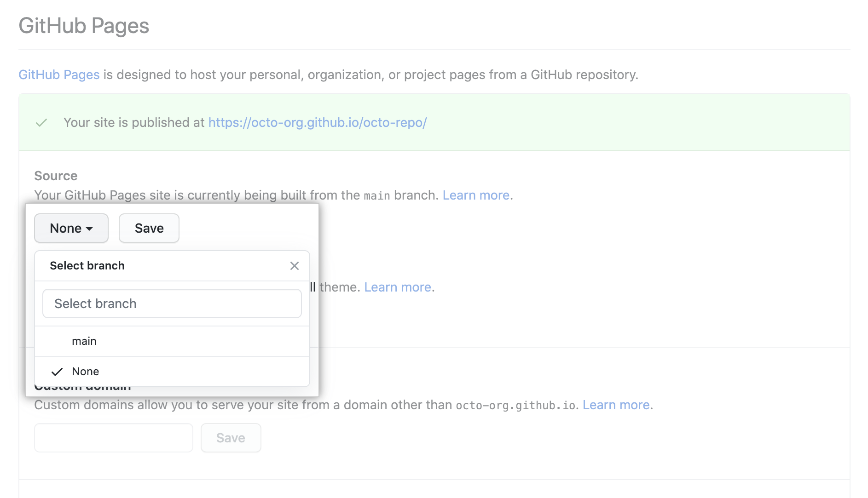Click the custom domain text field
868x498 pixels.
point(113,437)
